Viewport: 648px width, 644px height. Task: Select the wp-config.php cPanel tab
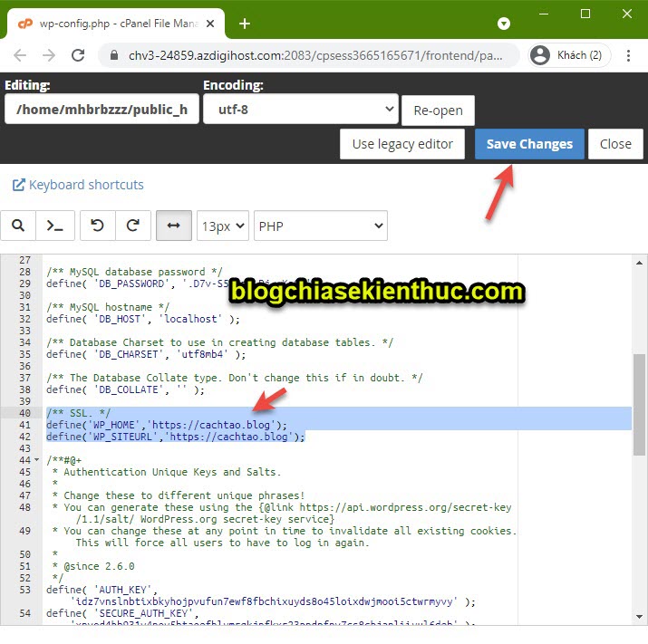(116, 24)
